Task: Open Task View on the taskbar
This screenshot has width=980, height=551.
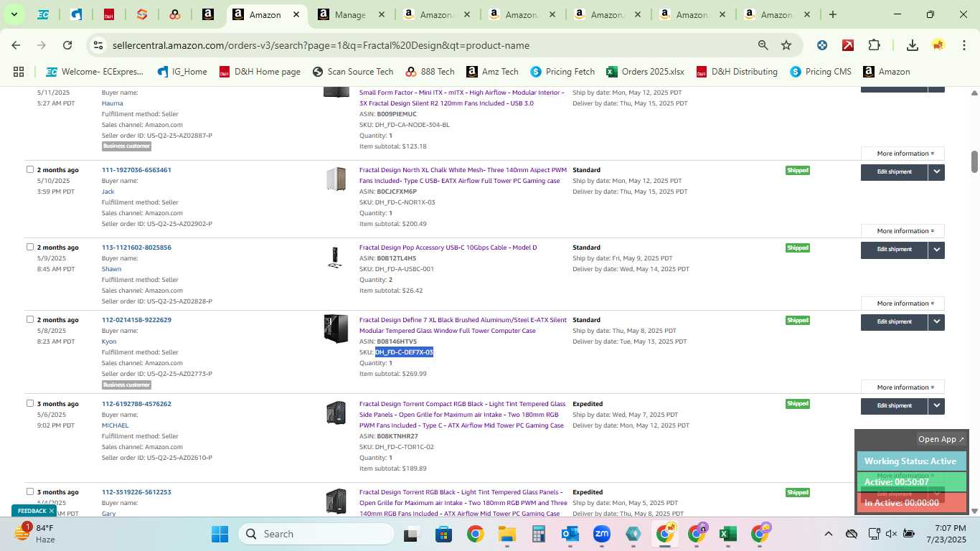Action: tap(410, 534)
